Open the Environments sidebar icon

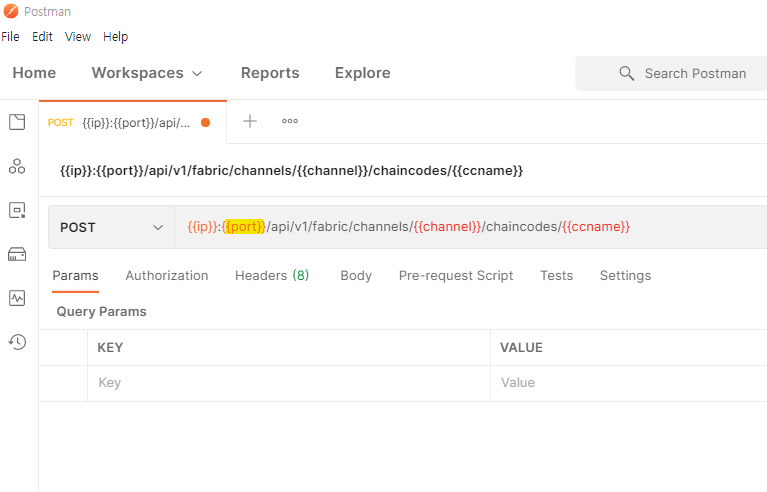[17, 210]
